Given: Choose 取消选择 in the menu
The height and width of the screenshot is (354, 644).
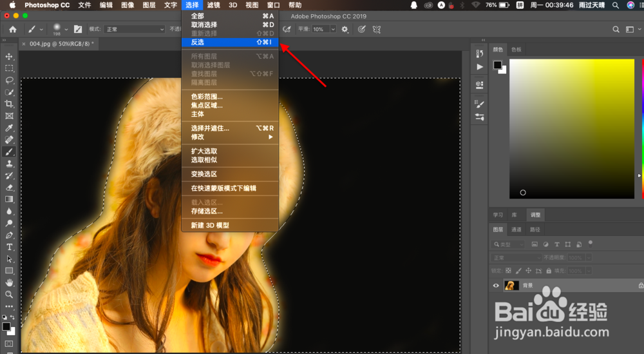Looking at the screenshot, I should click(x=230, y=25).
